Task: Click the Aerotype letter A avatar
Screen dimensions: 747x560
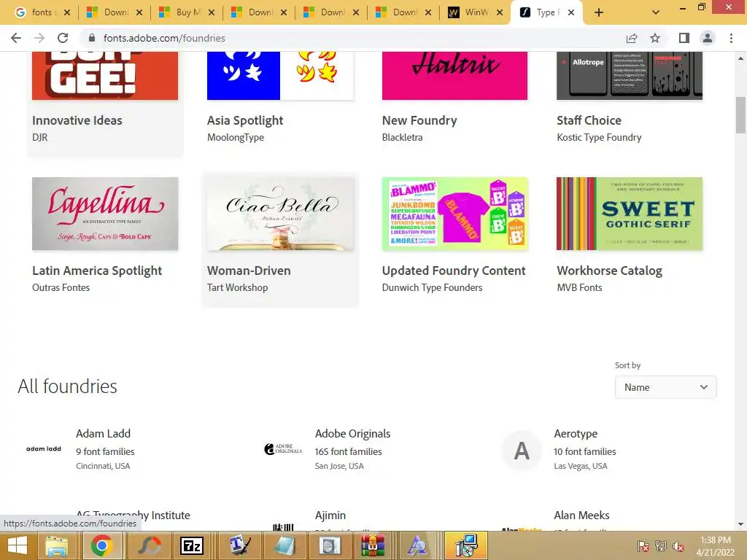Action: [x=522, y=451]
